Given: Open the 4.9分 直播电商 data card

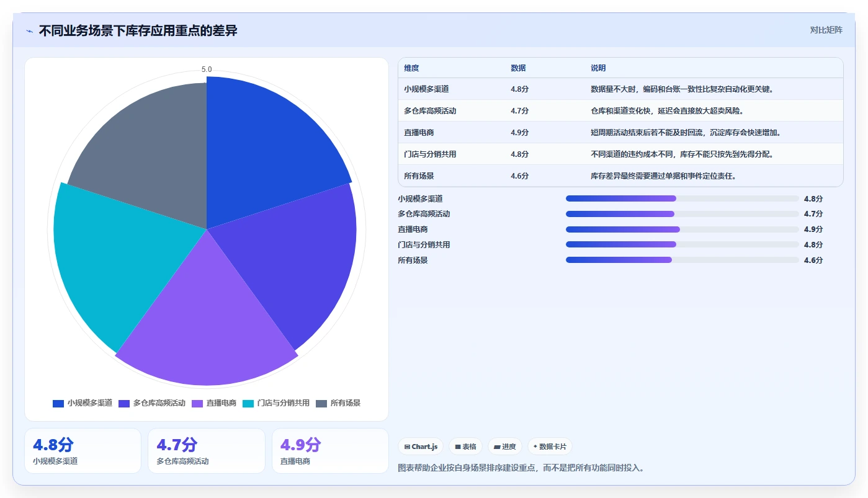Looking at the screenshot, I should 330,451.
